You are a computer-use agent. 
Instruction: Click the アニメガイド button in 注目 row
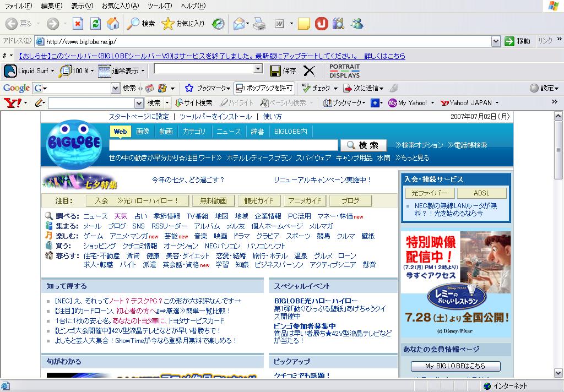coord(305,200)
